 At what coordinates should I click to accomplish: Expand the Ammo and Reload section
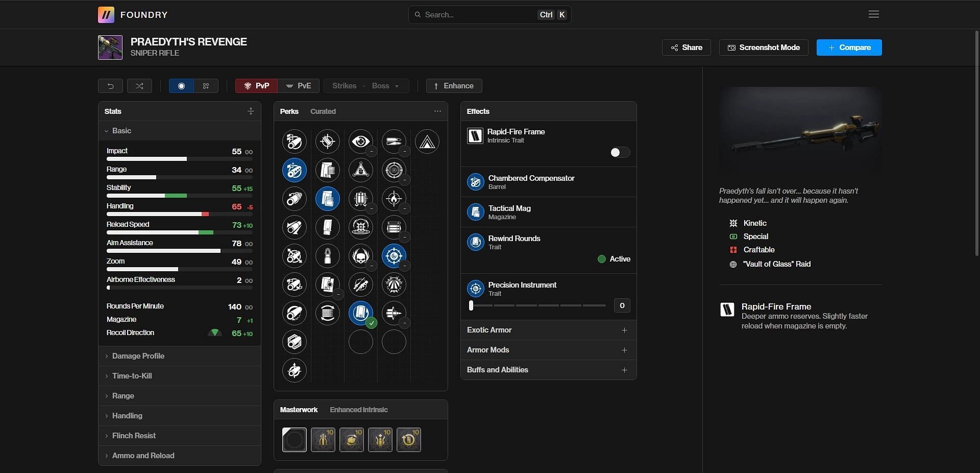(x=180, y=456)
